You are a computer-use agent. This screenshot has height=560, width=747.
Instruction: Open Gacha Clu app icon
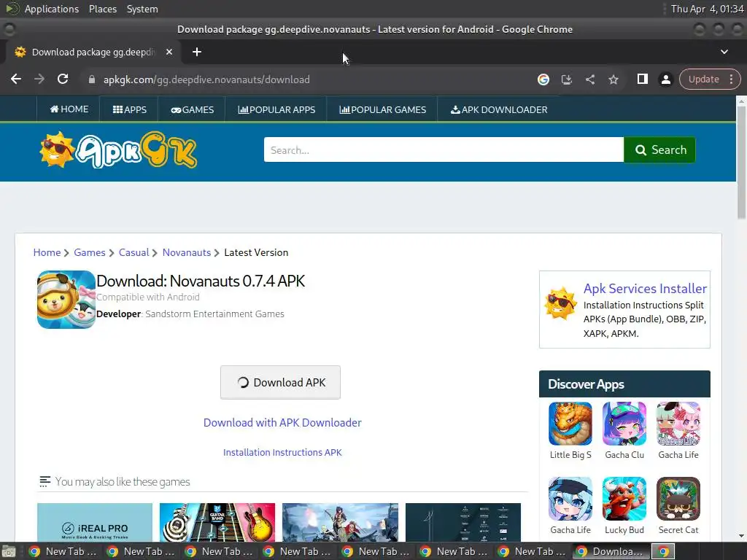click(624, 424)
